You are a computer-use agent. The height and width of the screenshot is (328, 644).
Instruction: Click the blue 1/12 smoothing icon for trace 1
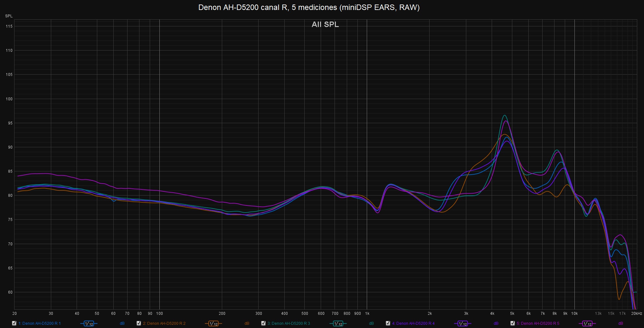click(89, 323)
